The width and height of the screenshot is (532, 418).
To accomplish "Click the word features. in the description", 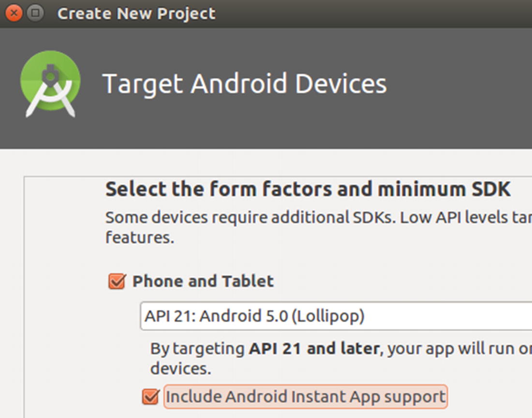I will tap(140, 237).
